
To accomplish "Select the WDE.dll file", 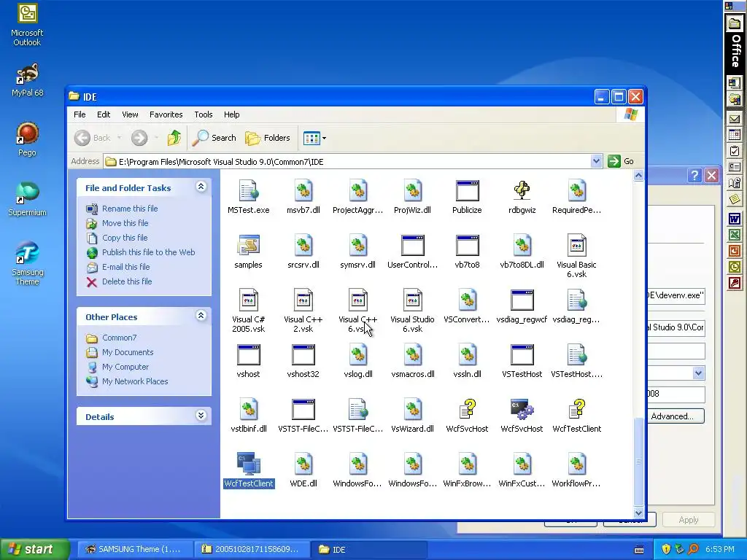I will click(303, 464).
